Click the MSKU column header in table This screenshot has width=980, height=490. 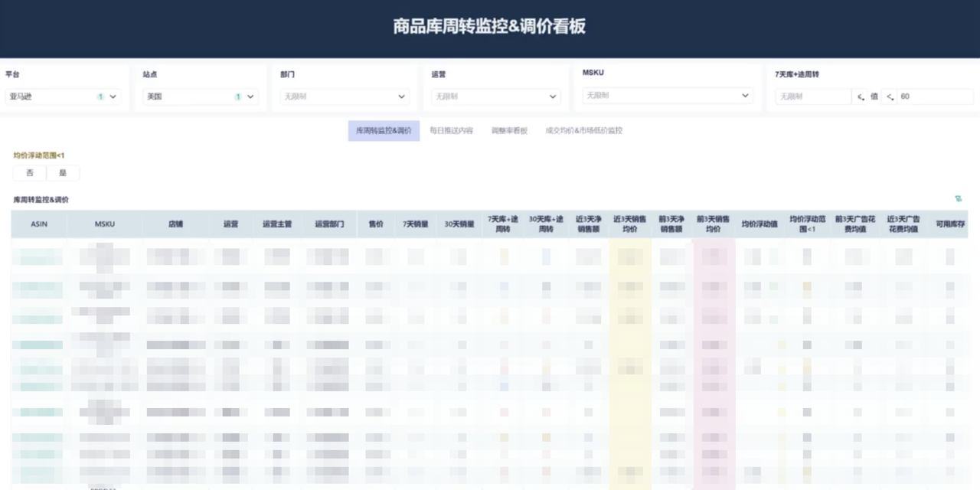click(105, 224)
